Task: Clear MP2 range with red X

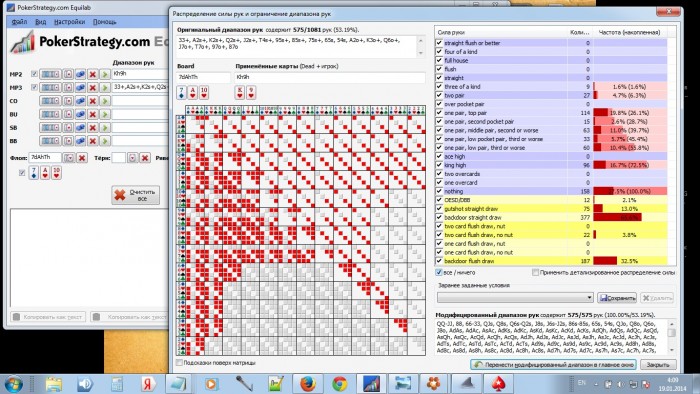Action: click(92, 74)
